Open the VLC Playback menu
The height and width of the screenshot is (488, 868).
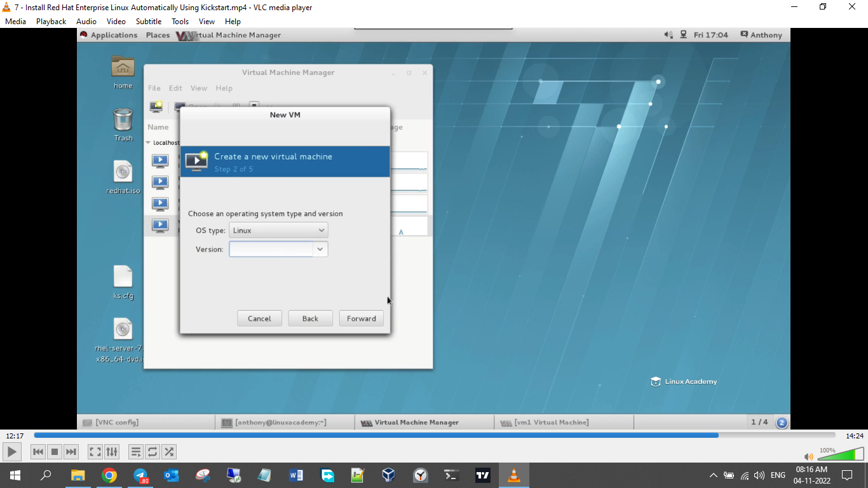(51, 21)
